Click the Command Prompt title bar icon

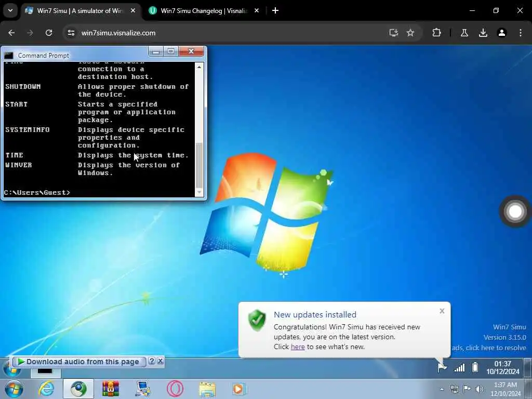click(x=9, y=56)
